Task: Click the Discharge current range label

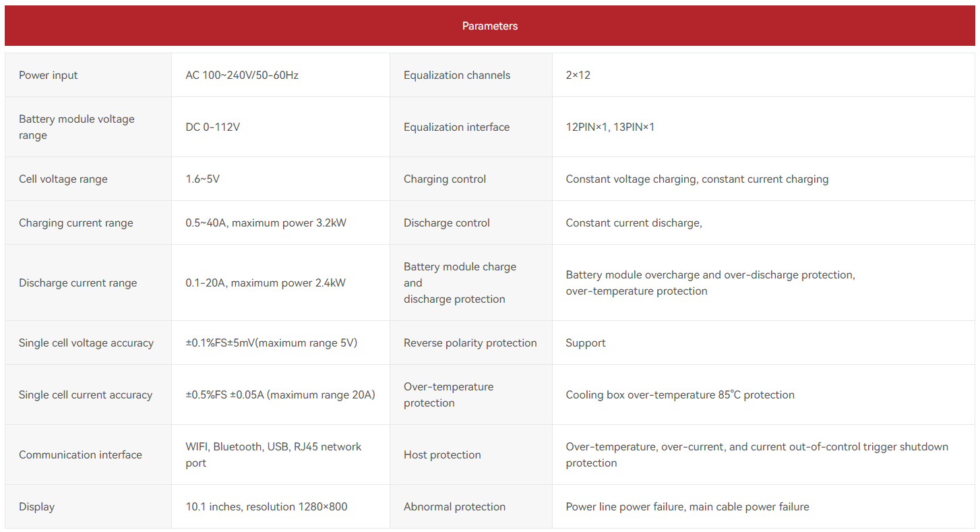Action: [78, 283]
